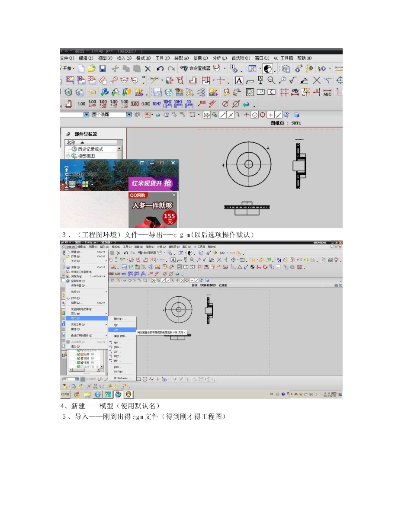
Task: Open the empty filter dropdown left of 整个装配
Action: tap(86, 115)
